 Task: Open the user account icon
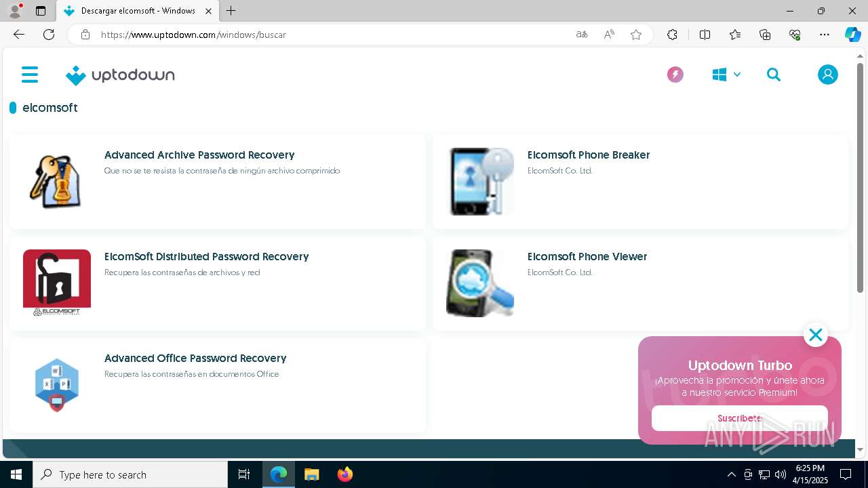click(x=827, y=75)
